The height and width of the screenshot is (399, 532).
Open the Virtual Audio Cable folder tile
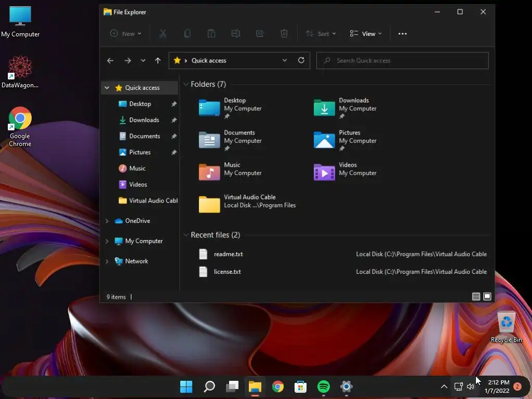pos(247,204)
